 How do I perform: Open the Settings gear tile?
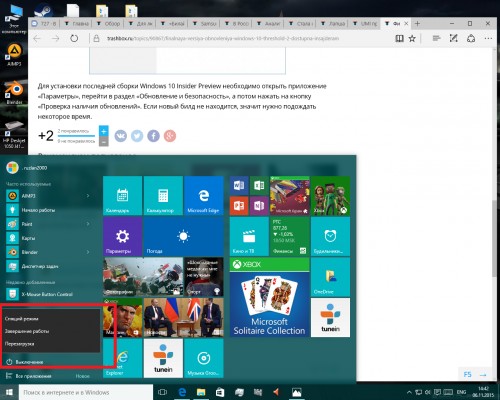(122, 236)
